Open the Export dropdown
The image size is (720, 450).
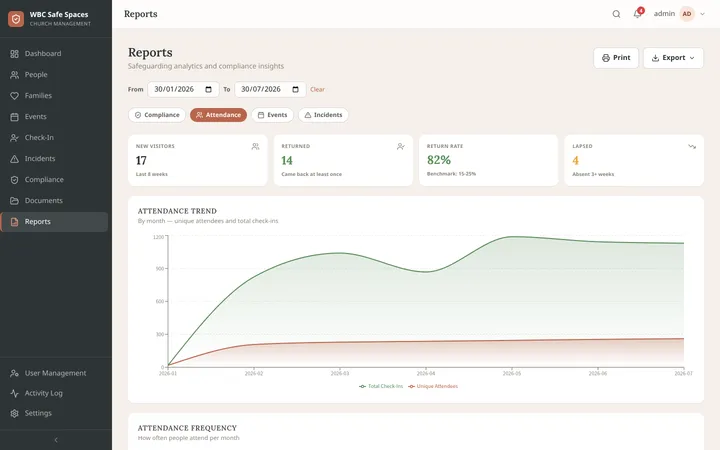point(673,58)
